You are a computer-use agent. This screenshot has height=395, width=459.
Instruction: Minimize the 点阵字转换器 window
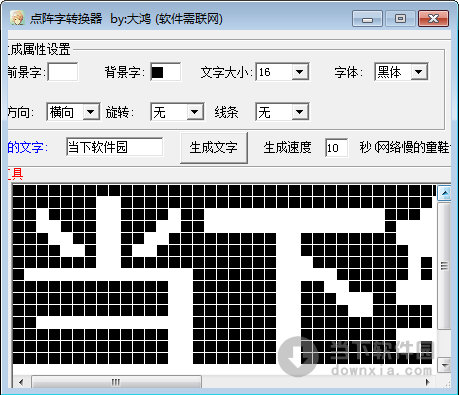pyautogui.click(x=367, y=19)
